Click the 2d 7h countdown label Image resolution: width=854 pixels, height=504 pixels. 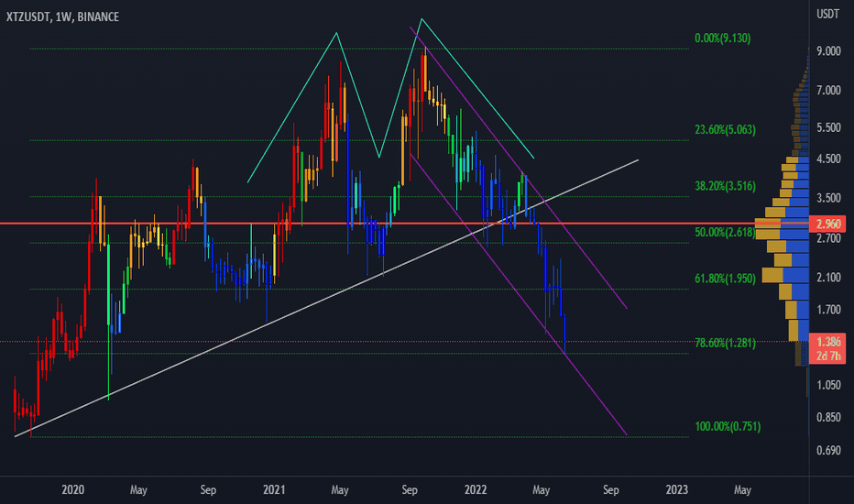[827, 356]
